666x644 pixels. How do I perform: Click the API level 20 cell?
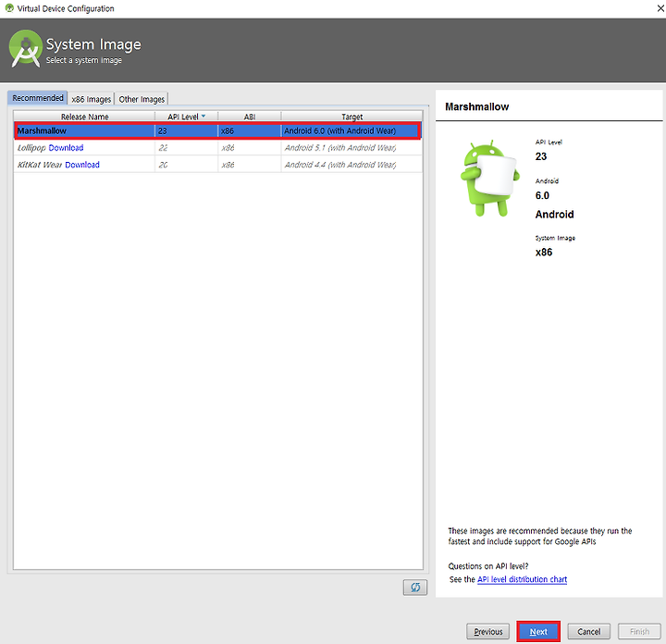(x=186, y=165)
